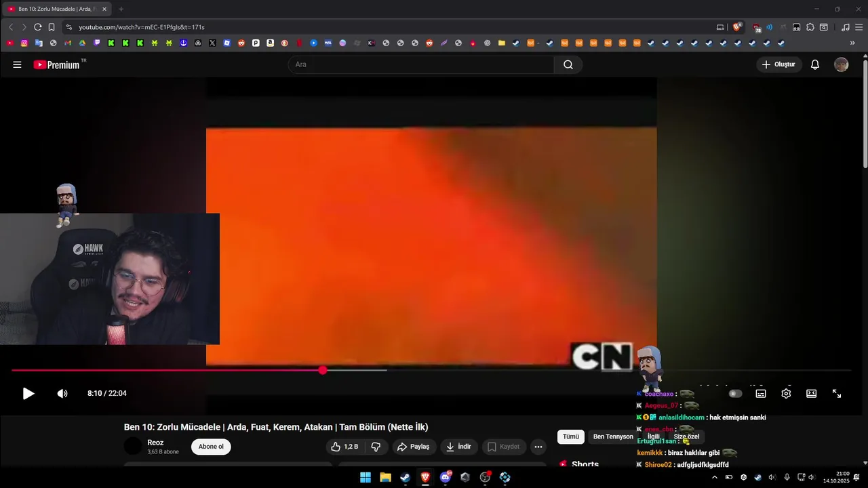Play the paused video
Screen dimensions: 868x488
point(28,393)
